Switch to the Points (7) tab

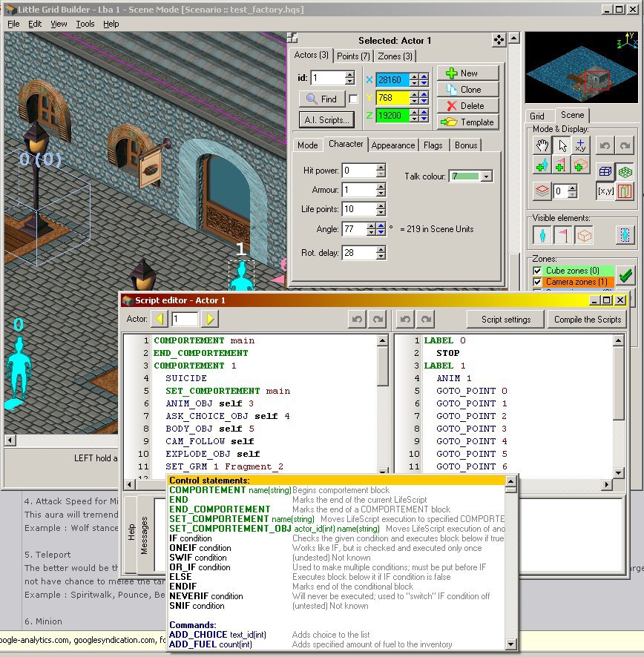click(x=353, y=56)
